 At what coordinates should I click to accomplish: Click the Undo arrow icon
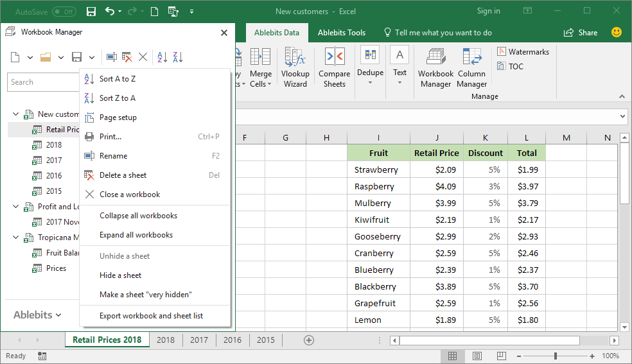click(110, 12)
